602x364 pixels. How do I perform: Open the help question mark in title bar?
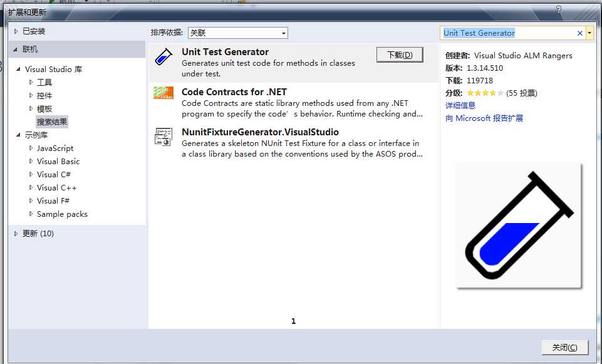coord(559,9)
